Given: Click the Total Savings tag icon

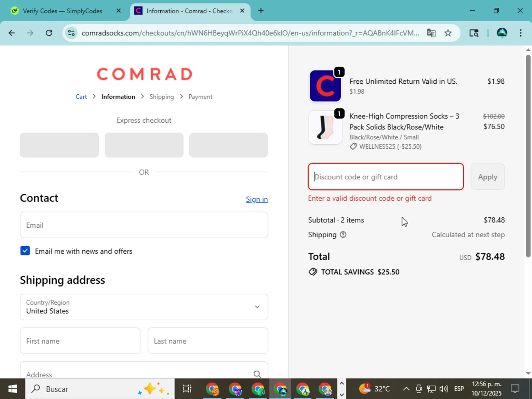Looking at the screenshot, I should point(313,272).
